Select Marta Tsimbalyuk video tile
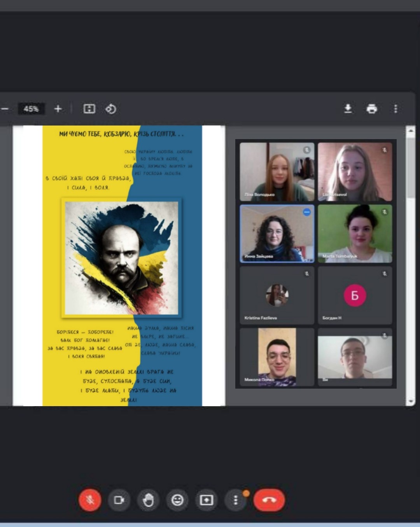 pyautogui.click(x=355, y=234)
